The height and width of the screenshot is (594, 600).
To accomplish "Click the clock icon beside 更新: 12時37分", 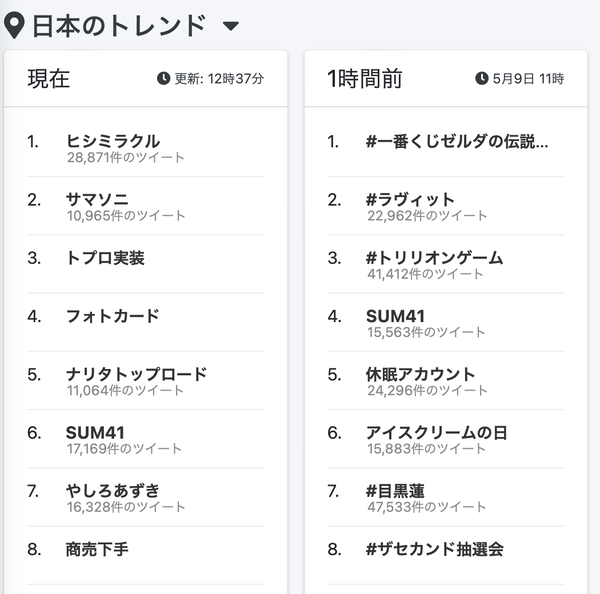I will [163, 78].
